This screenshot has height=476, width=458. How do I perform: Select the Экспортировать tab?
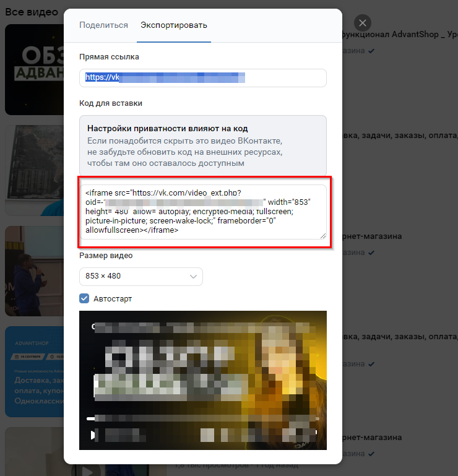click(173, 25)
